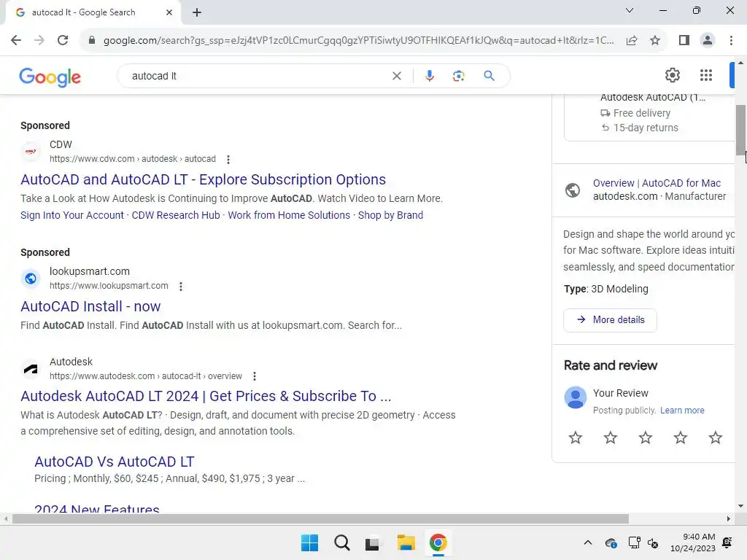Image resolution: width=747 pixels, height=560 pixels.
Task: Click the lookupsmart.com globe favicon
Action: [x=31, y=279]
